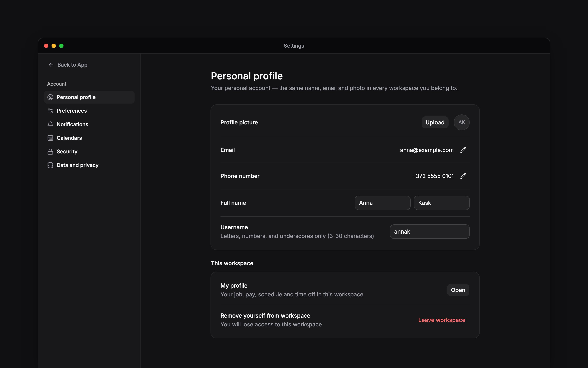Click the anna@example.com email value

pos(427,150)
